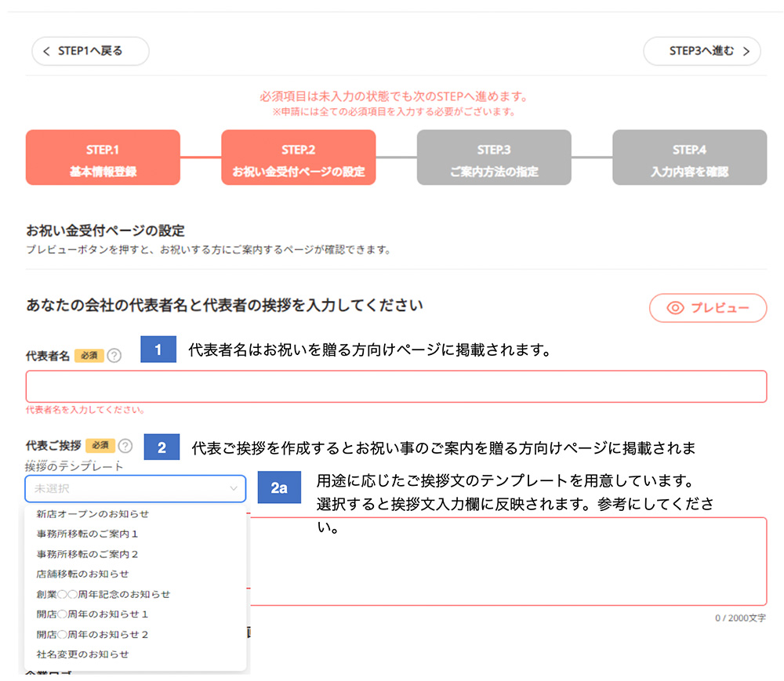Click help icon next to 代表者名
The width and height of the screenshot is (784, 681).
[x=114, y=356]
